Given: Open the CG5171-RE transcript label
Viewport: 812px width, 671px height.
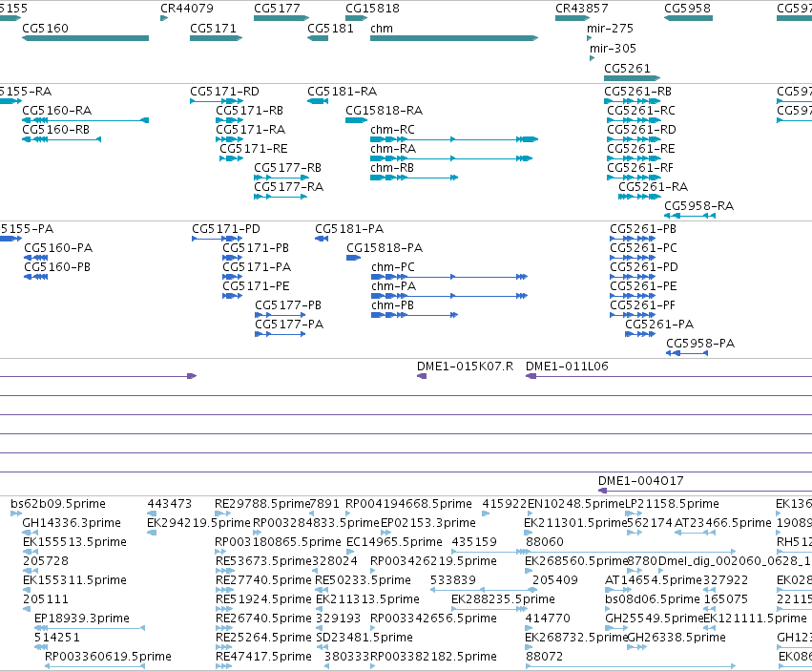Looking at the screenshot, I should (x=253, y=149).
